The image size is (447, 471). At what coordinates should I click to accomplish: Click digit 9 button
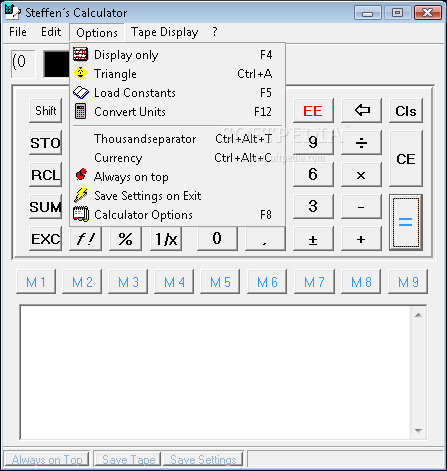click(313, 143)
